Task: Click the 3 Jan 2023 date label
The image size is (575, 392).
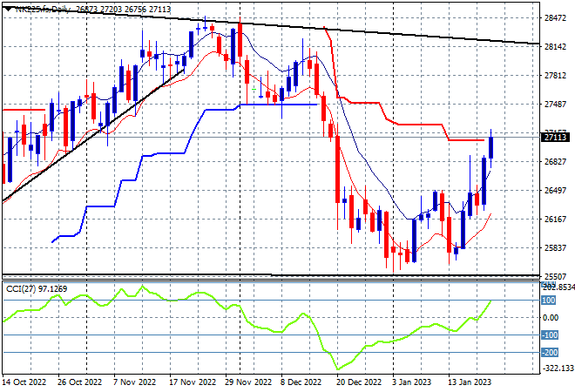Action: [x=411, y=382]
